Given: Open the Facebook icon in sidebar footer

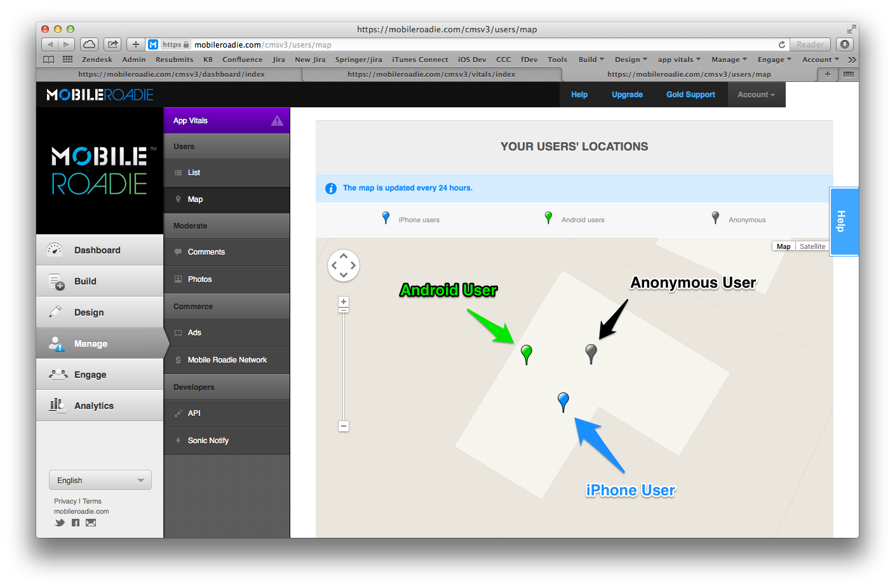Looking at the screenshot, I should click(x=76, y=523).
